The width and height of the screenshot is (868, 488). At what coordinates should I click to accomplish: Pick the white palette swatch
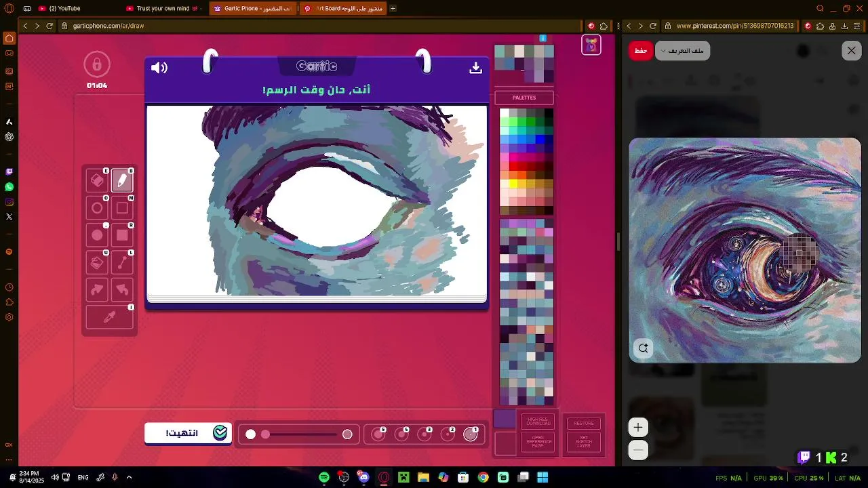pyautogui.click(x=505, y=113)
